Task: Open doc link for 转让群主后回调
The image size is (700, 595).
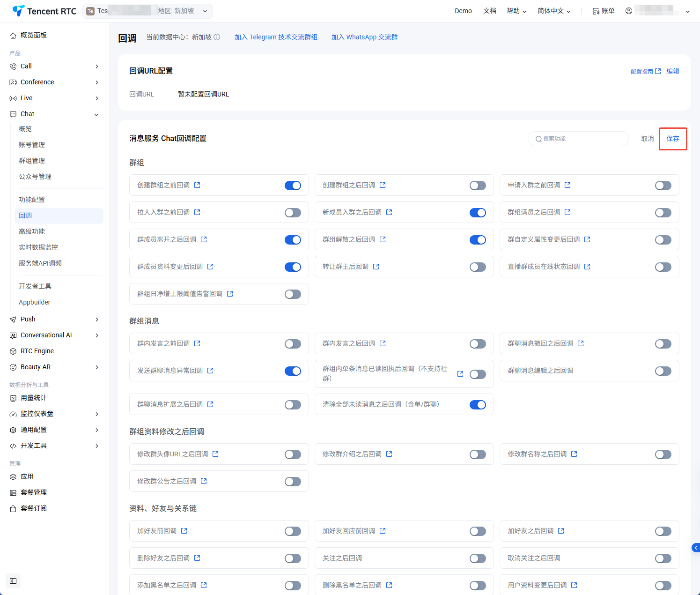Action: coord(376,267)
